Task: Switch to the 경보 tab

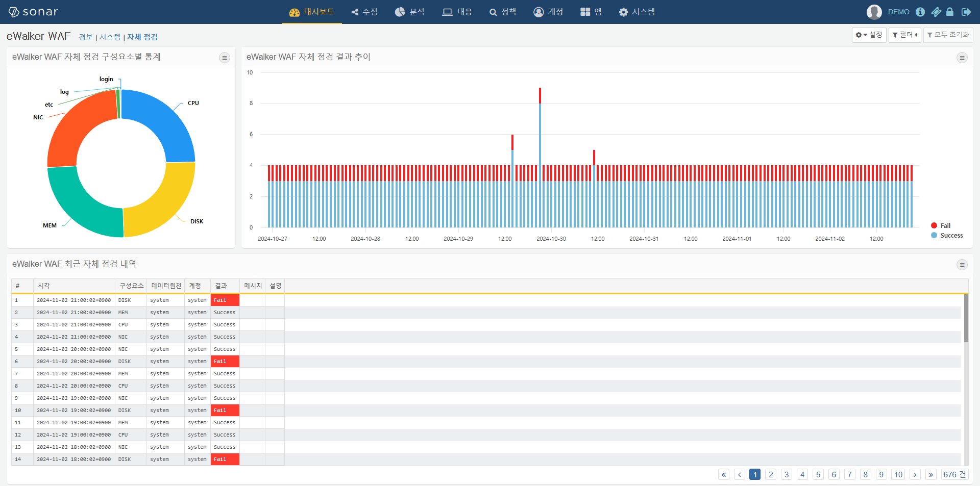Action: coord(86,37)
